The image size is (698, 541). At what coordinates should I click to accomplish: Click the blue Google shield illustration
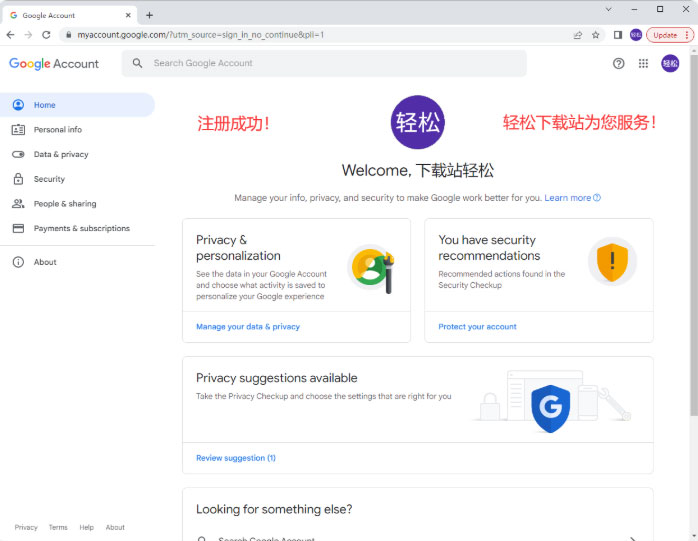point(551,408)
